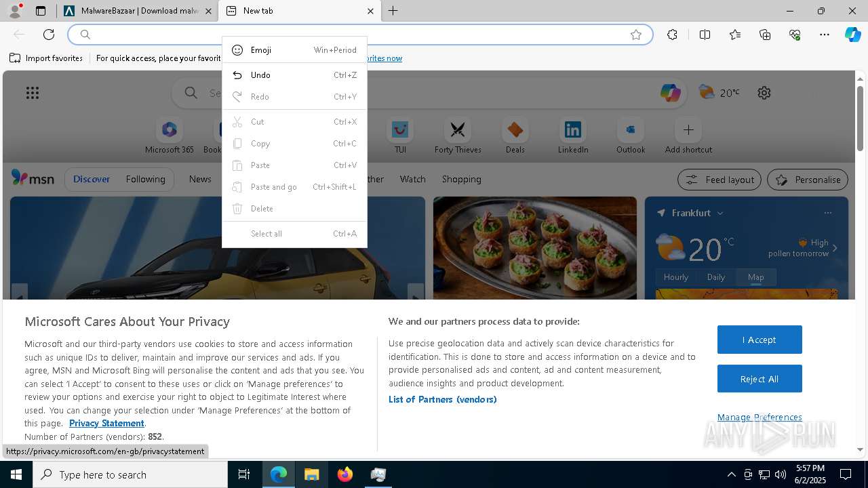Click the Refresh page icon
The width and height of the screenshot is (868, 488).
pyautogui.click(x=49, y=35)
